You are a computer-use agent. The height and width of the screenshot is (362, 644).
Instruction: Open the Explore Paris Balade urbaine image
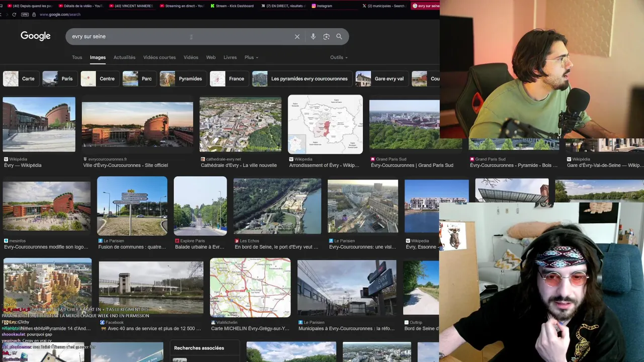(x=200, y=206)
